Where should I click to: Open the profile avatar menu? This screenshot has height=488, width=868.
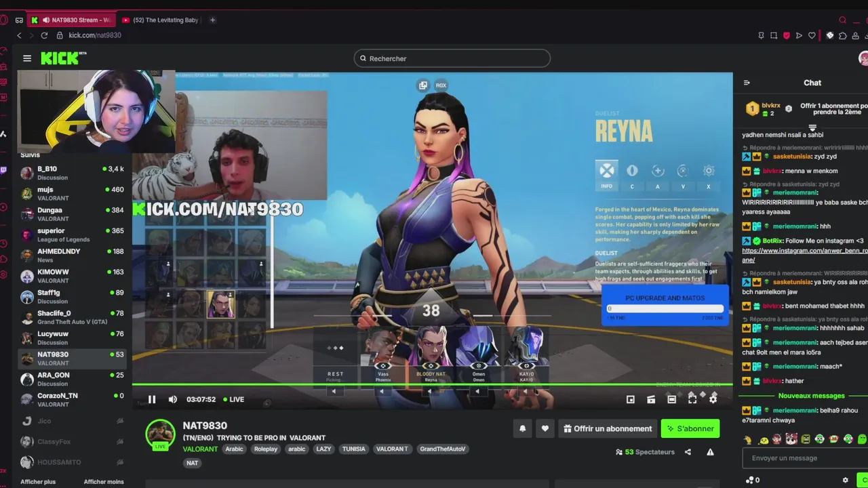tap(863, 58)
